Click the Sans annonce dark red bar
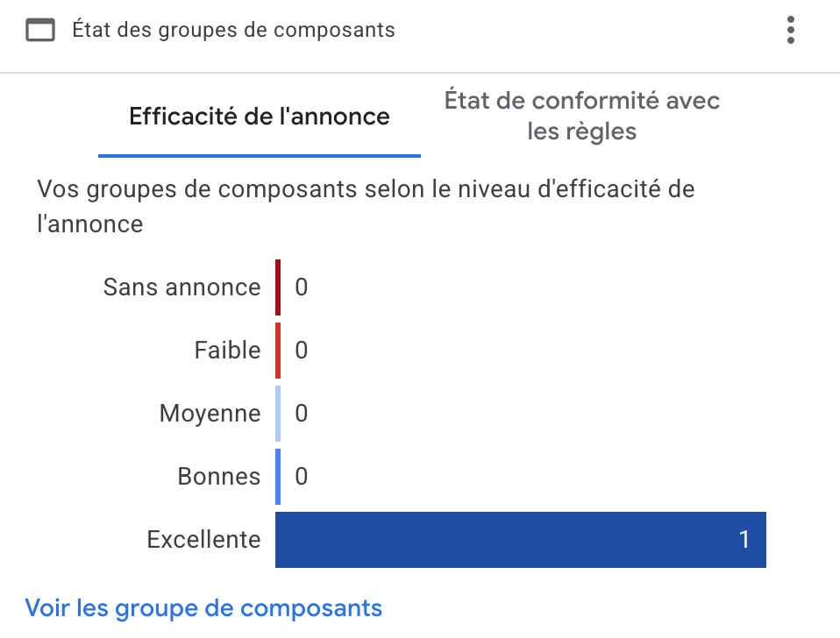Viewport: 840px width, 638px height. [x=278, y=287]
